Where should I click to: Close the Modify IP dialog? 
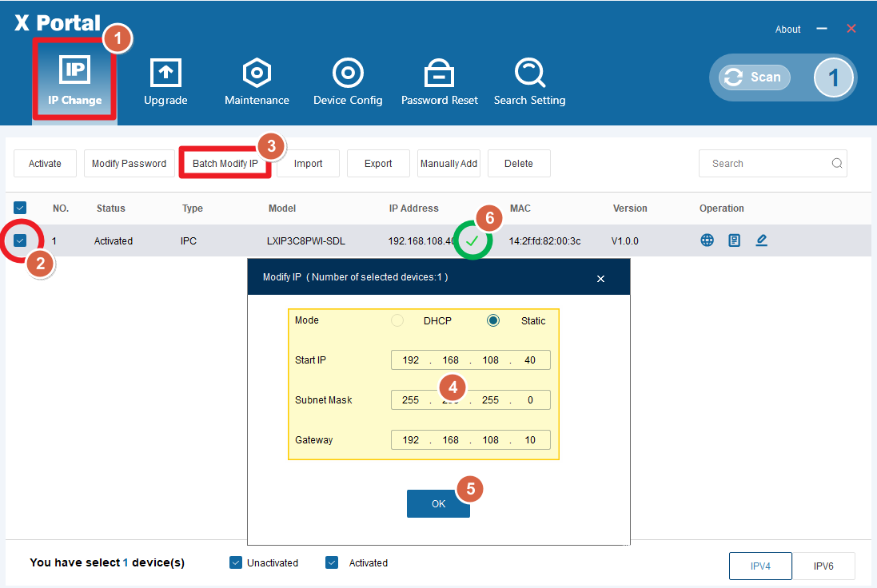pyautogui.click(x=600, y=278)
